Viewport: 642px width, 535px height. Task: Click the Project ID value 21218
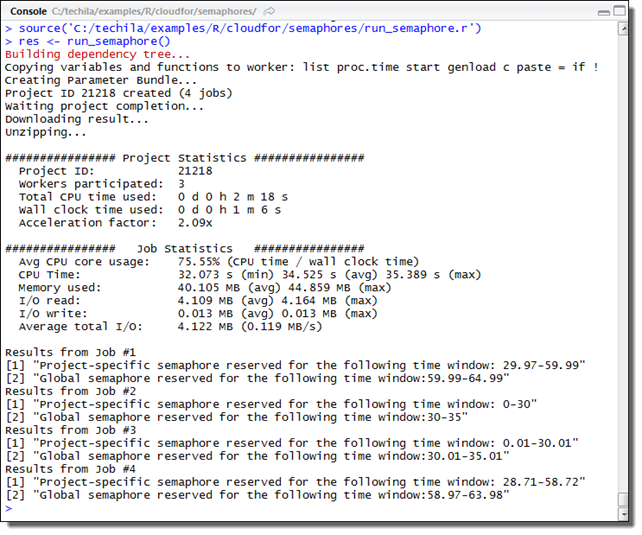click(x=195, y=171)
